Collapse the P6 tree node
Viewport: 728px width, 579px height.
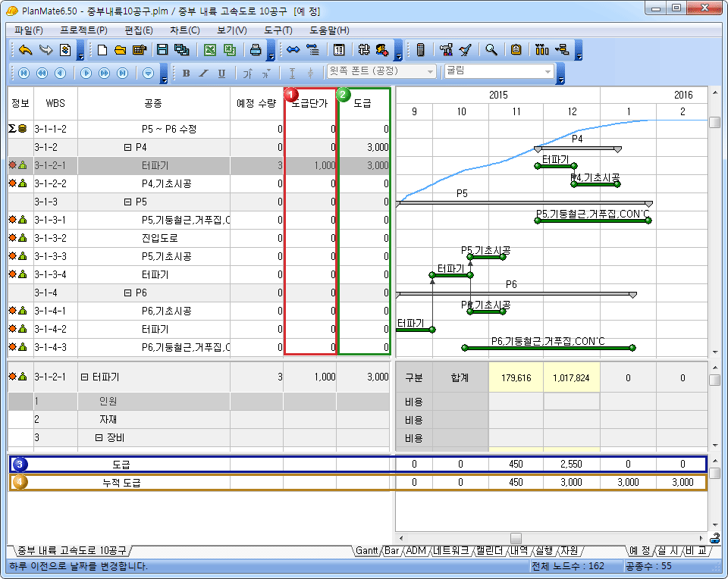tap(127, 293)
